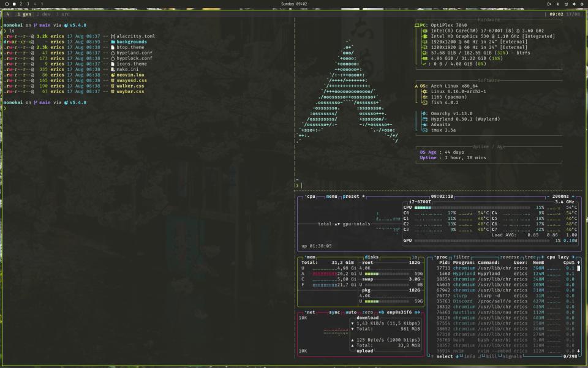Click the Omarchy menu icon in top bar
Viewport: 588px width, 368px height.
point(6,4)
